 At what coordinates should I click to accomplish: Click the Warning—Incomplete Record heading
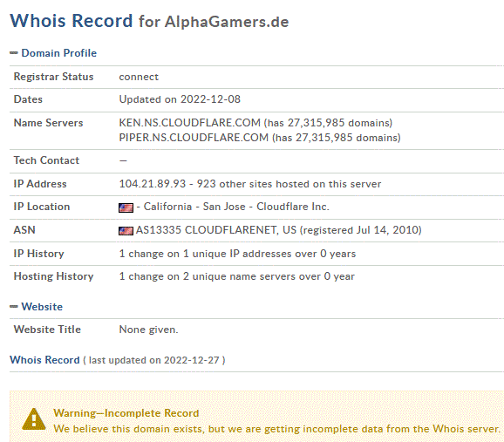coord(126,413)
